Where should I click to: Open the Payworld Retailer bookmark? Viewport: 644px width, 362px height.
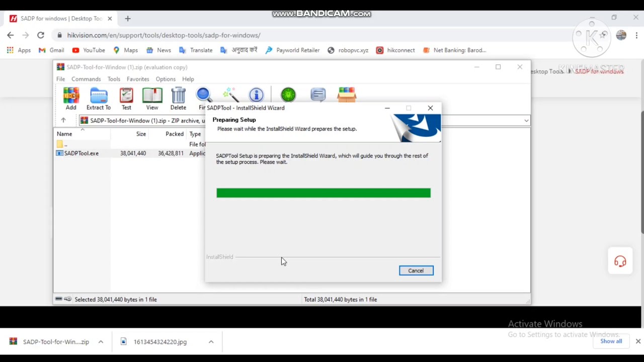(292, 50)
